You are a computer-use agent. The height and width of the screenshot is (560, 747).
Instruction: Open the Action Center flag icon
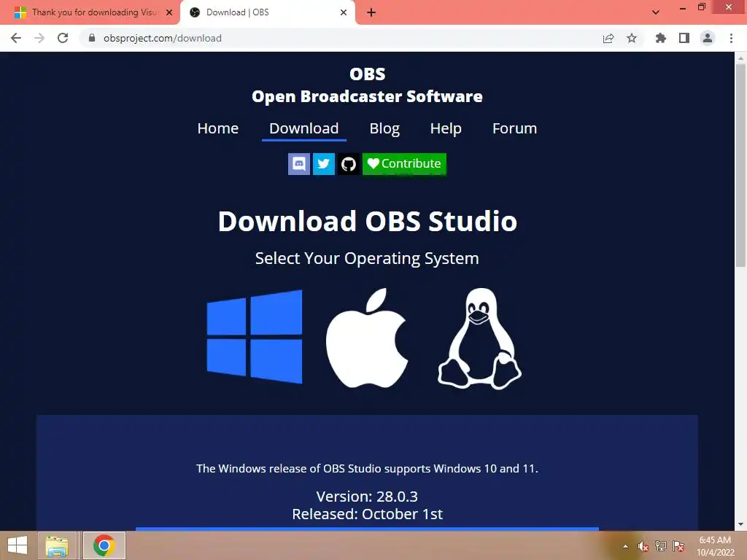678,546
